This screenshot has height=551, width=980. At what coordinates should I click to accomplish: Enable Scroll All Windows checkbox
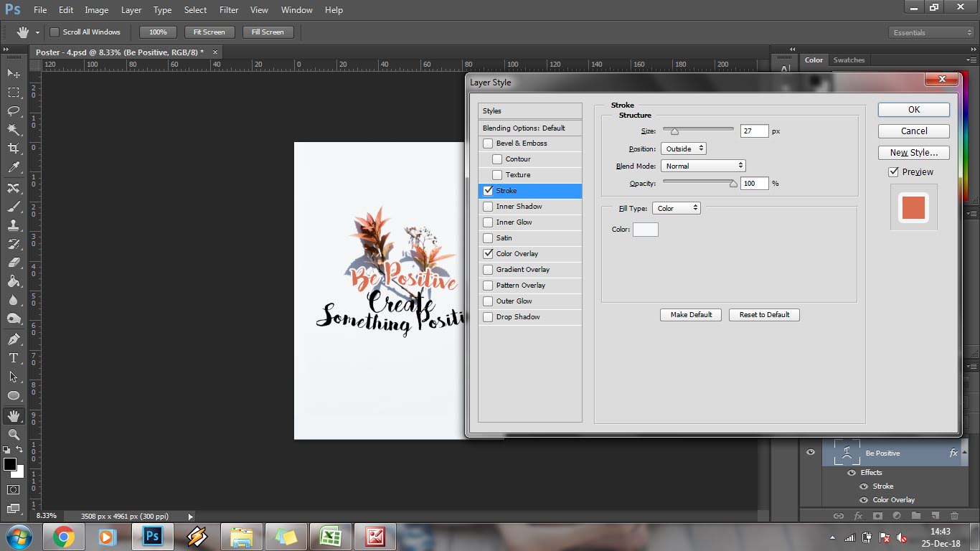pyautogui.click(x=55, y=32)
